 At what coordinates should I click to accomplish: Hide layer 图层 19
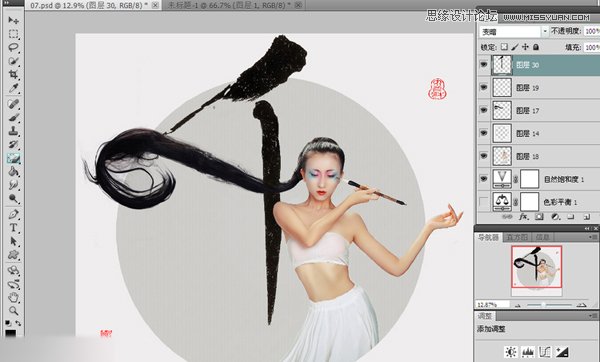[x=484, y=87]
